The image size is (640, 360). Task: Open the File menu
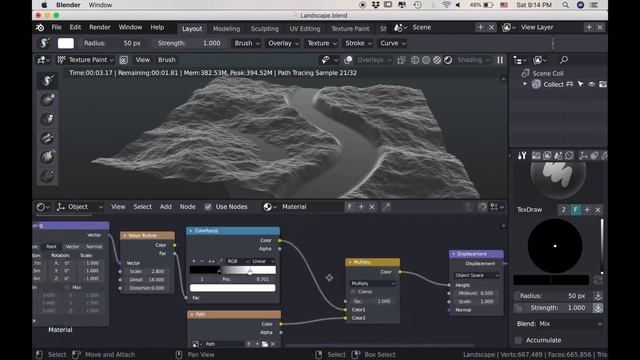coord(56,27)
